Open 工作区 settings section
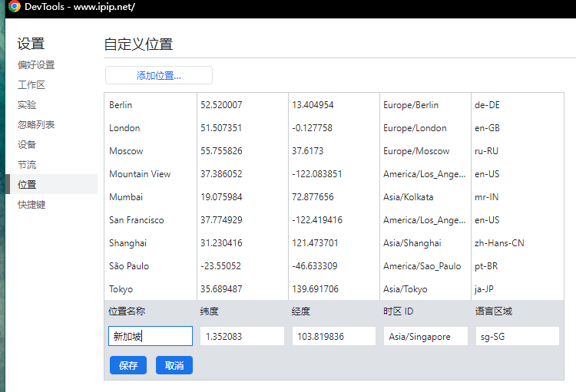576x392 pixels. tap(31, 85)
